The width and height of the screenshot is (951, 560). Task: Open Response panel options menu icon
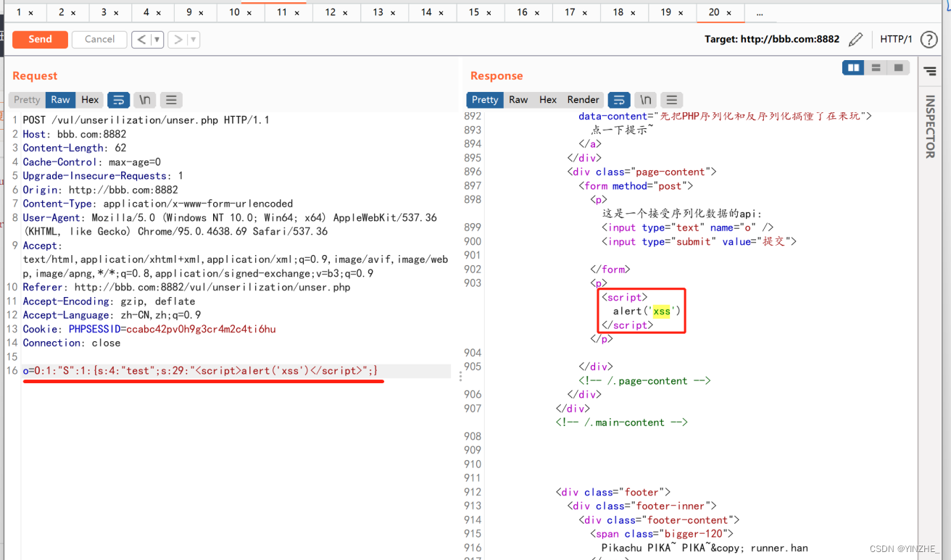pos(672,100)
